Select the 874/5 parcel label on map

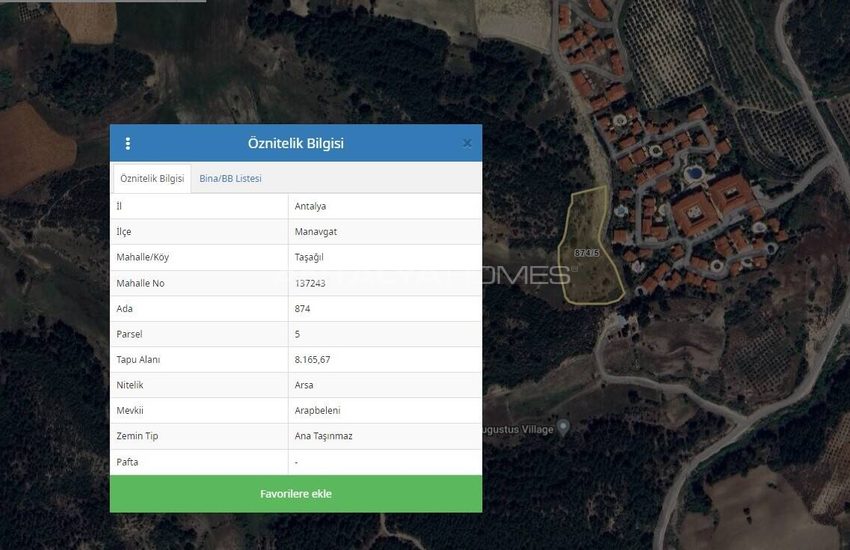point(587,253)
